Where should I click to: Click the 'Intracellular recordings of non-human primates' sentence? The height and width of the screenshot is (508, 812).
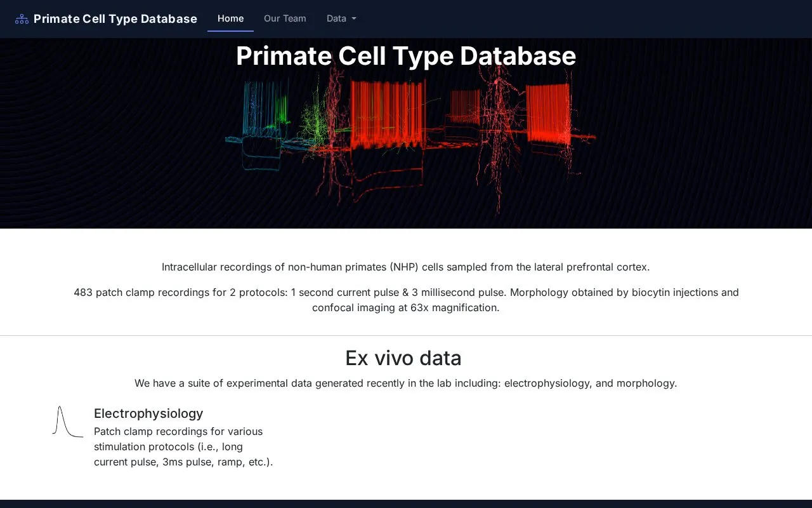pos(406,267)
